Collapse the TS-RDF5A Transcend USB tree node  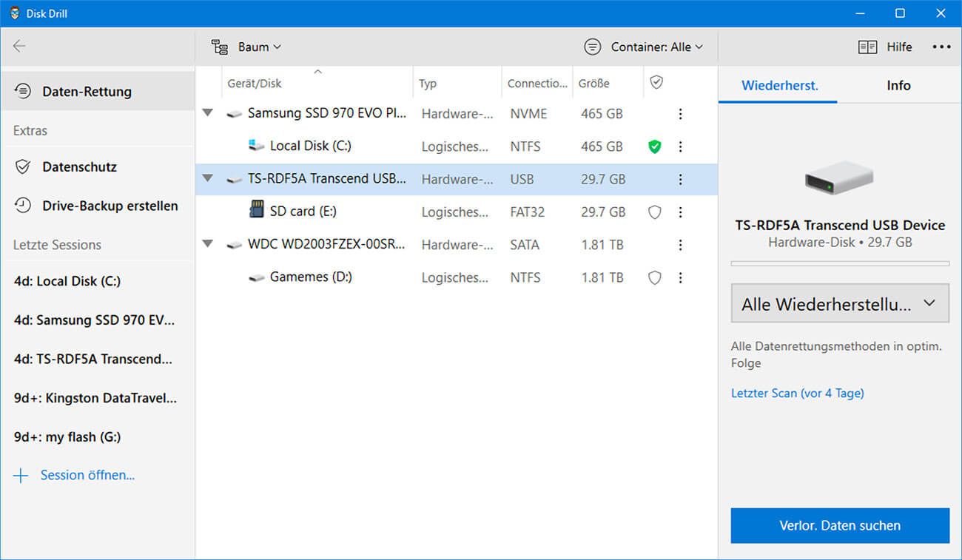click(208, 178)
